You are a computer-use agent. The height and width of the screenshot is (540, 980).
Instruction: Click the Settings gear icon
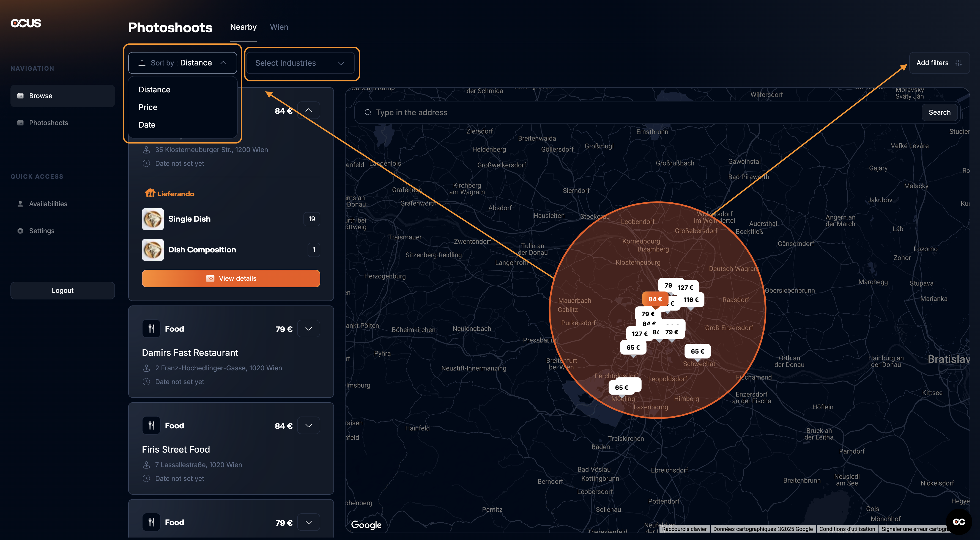pos(21,231)
